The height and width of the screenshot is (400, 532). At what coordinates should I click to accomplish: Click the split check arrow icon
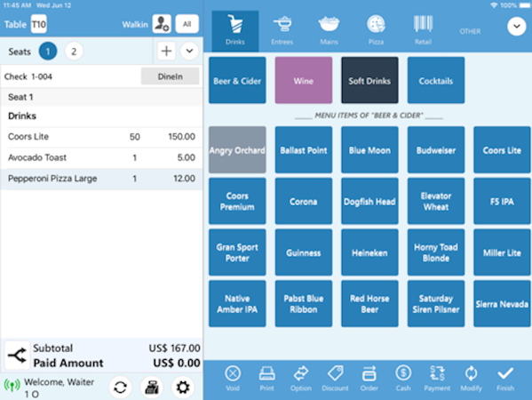[x=17, y=356]
